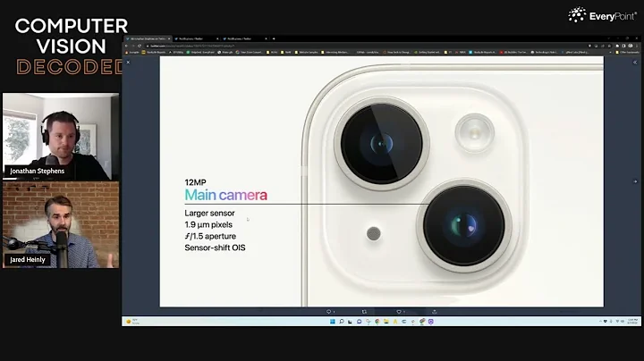644x361 pixels.
Task: Open the share icon below the image
Action: (434, 312)
